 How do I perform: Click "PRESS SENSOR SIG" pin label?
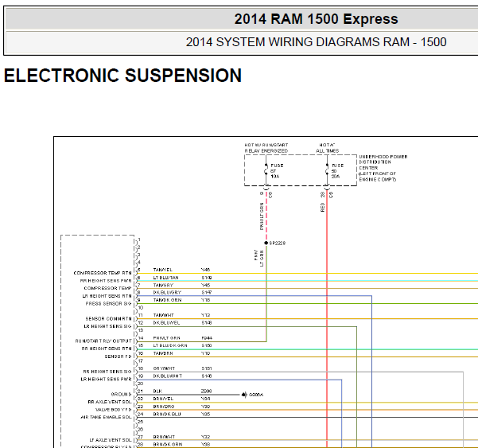[x=108, y=303]
